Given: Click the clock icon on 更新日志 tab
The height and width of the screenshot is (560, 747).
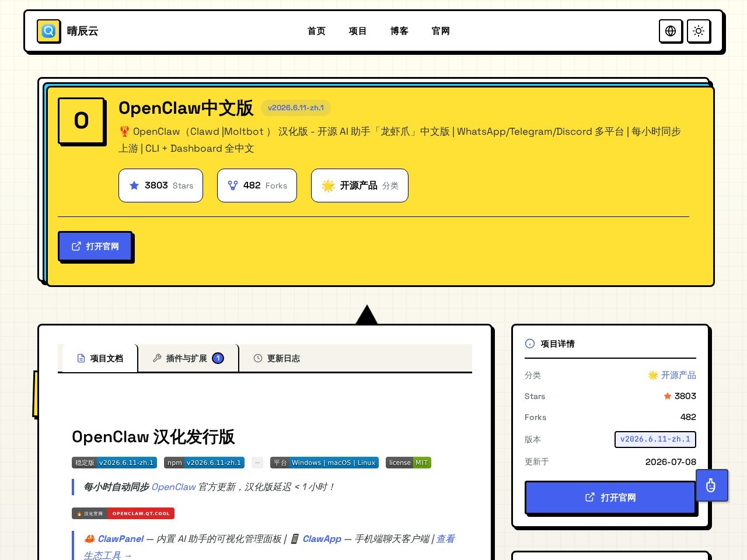Looking at the screenshot, I should click(x=258, y=358).
